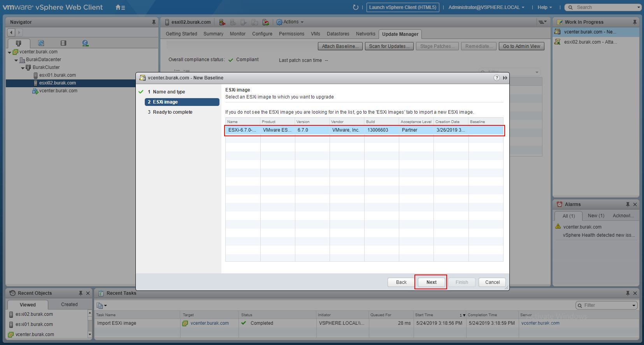
Task: Click the search magnifier icon
Action: (x=571, y=7)
